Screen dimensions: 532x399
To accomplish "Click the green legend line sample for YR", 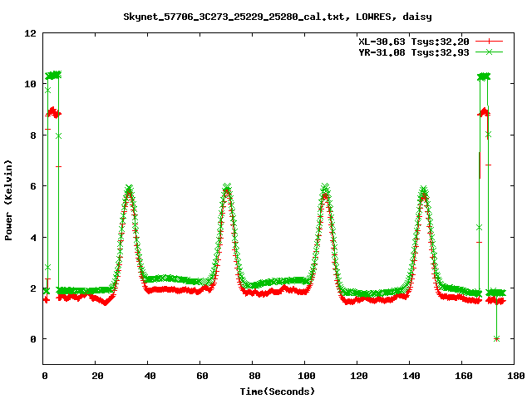I will pos(489,52).
